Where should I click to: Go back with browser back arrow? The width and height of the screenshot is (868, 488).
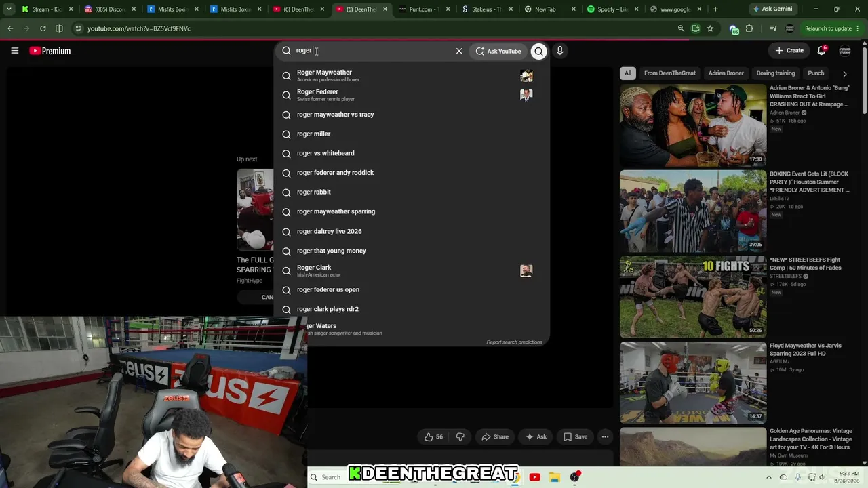10,28
